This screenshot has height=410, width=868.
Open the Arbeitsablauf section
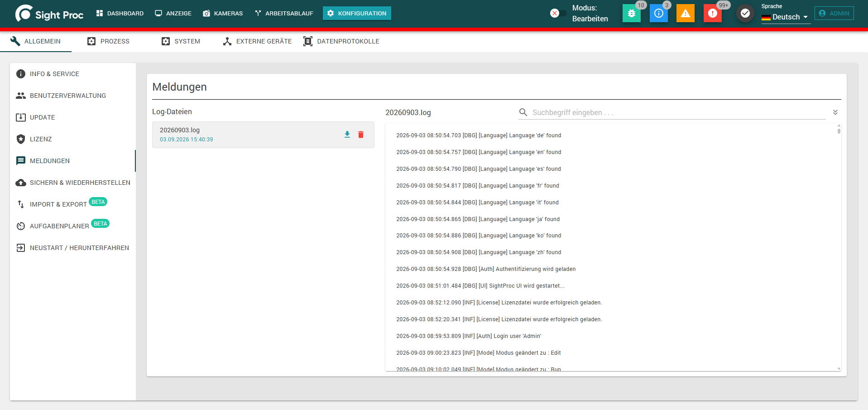pos(284,13)
